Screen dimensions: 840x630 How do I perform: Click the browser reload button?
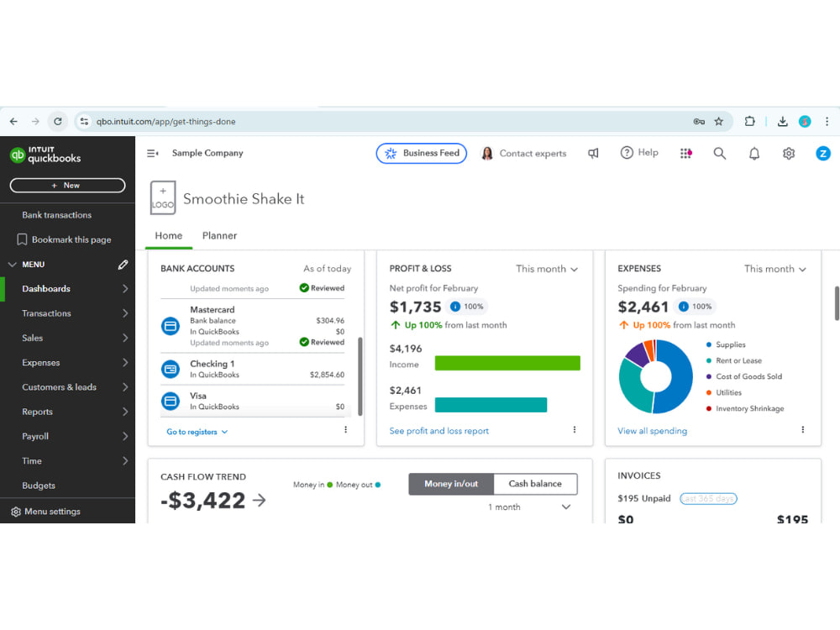coord(58,122)
